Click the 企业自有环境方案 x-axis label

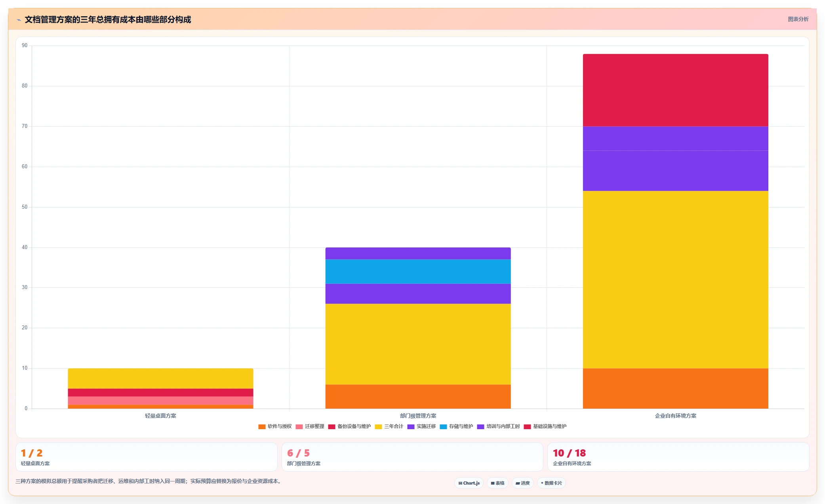(x=675, y=416)
